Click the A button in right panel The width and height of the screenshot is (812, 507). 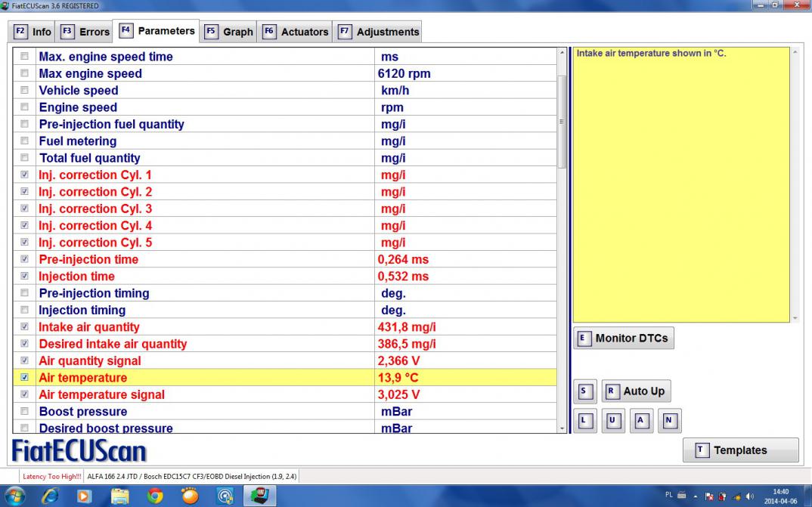click(x=640, y=421)
